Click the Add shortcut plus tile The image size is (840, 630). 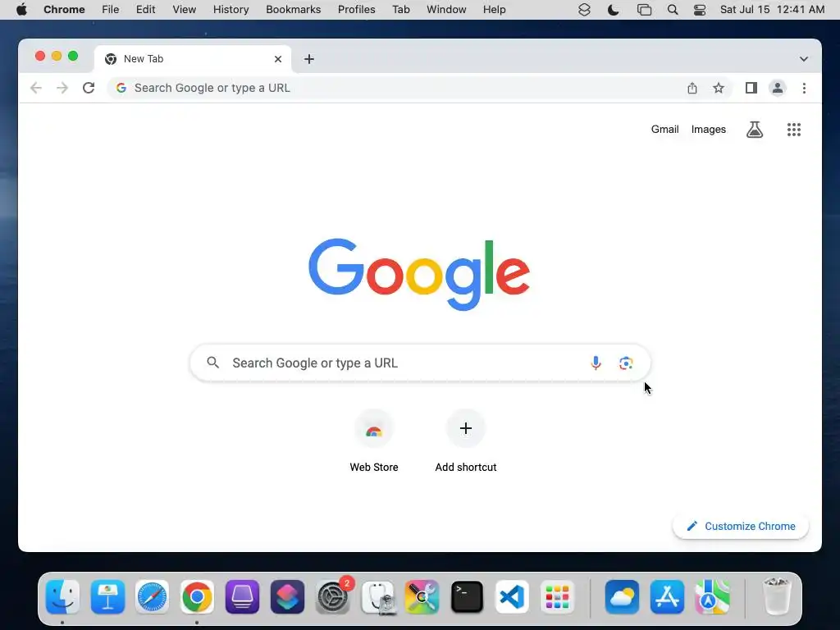click(466, 441)
